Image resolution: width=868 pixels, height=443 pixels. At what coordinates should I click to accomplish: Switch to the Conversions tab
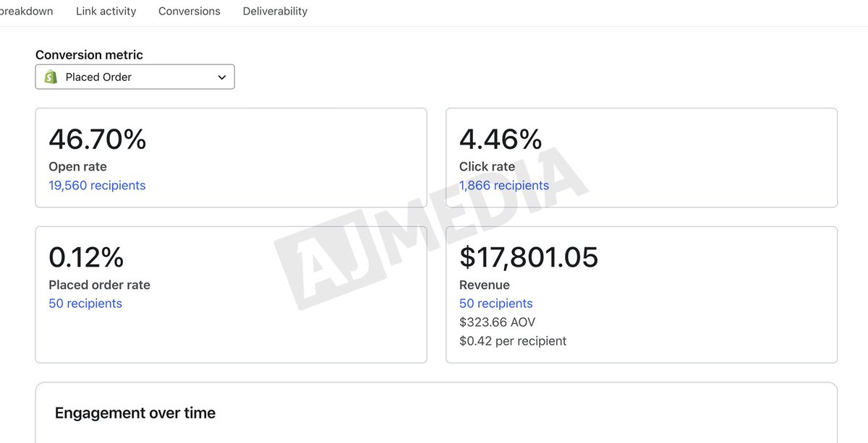tap(190, 11)
